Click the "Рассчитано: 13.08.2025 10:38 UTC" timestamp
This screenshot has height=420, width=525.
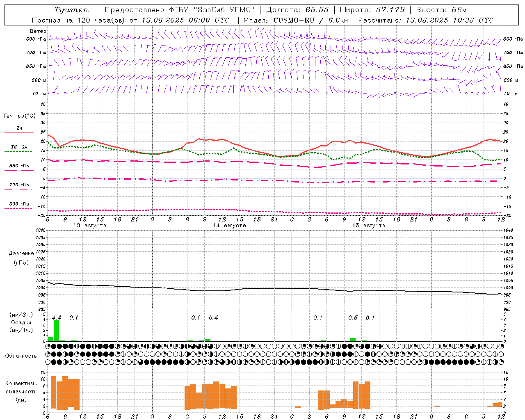426,20
